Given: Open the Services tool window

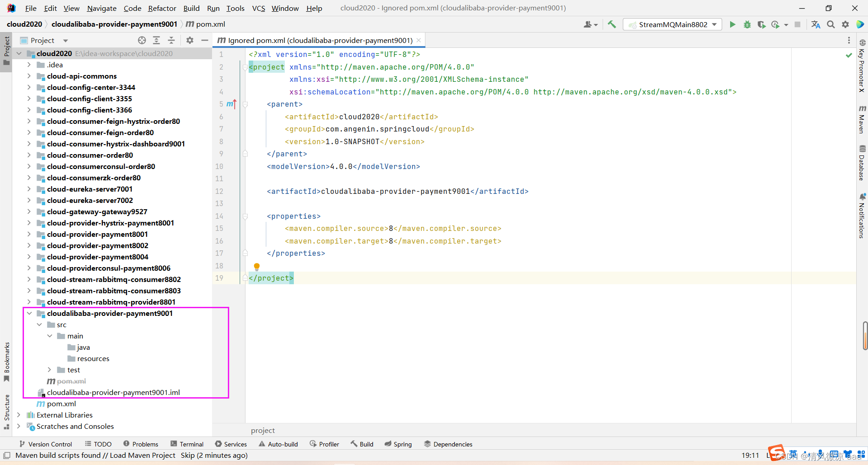Looking at the screenshot, I should click(231, 444).
